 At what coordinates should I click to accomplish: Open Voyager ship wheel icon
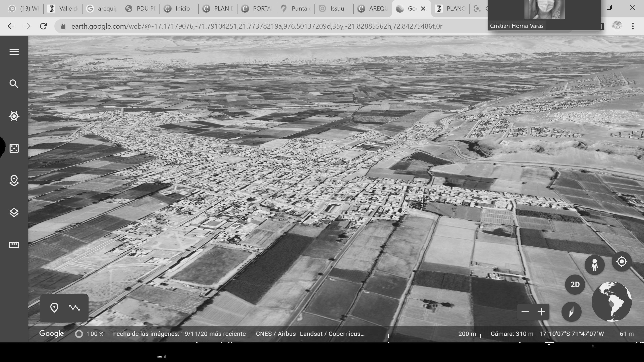coord(14,116)
